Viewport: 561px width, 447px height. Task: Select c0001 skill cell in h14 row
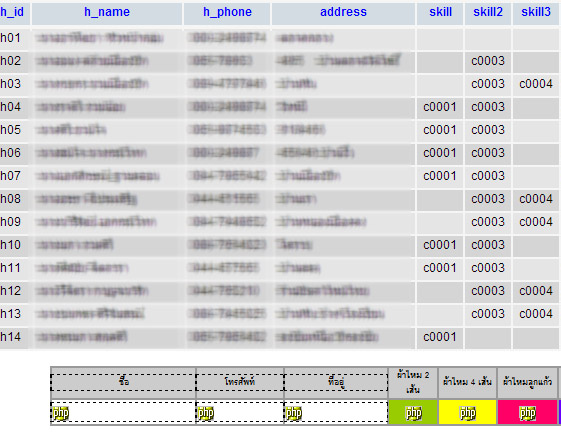(x=440, y=337)
